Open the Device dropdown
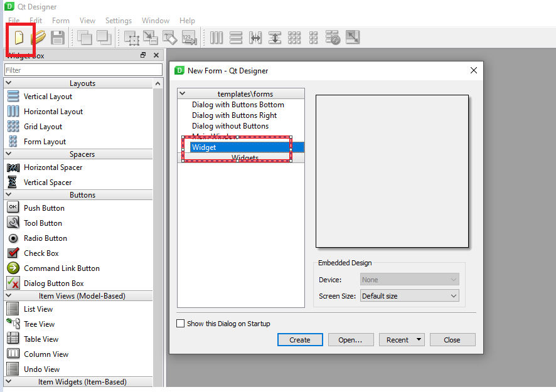 [x=410, y=279]
